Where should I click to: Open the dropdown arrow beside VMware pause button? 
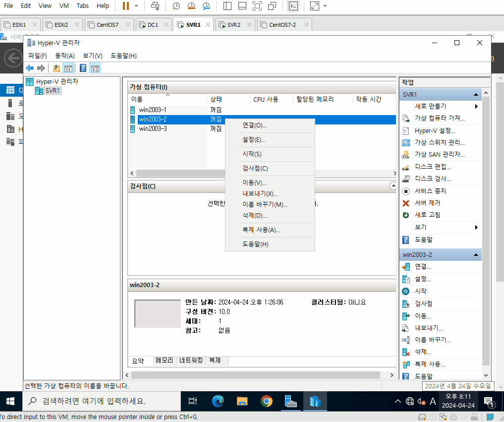coord(136,6)
